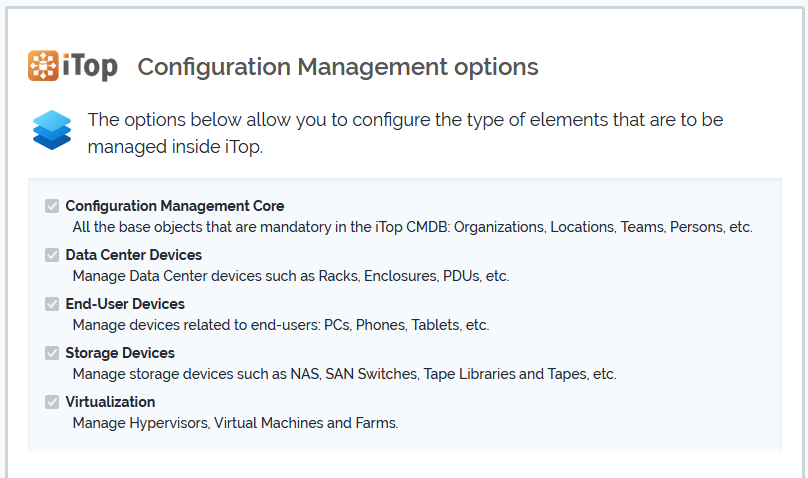Image resolution: width=808 pixels, height=478 pixels.
Task: Click the Data Center Devices label
Action: [x=134, y=255]
